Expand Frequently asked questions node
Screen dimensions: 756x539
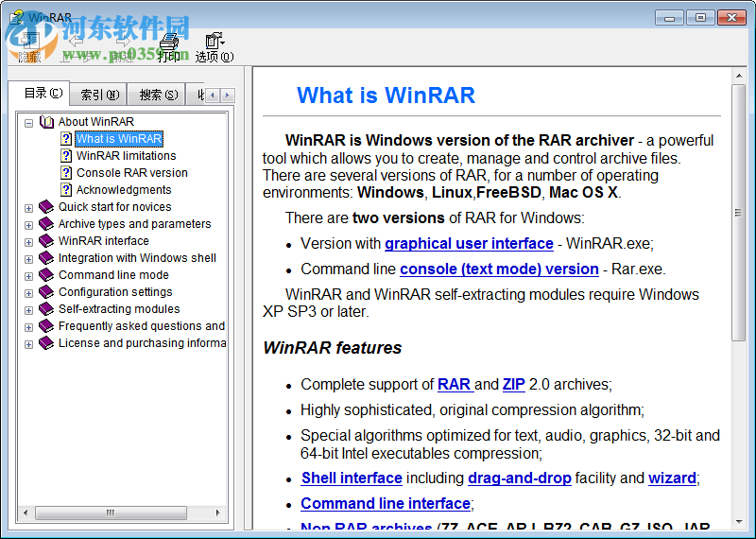click(29, 327)
